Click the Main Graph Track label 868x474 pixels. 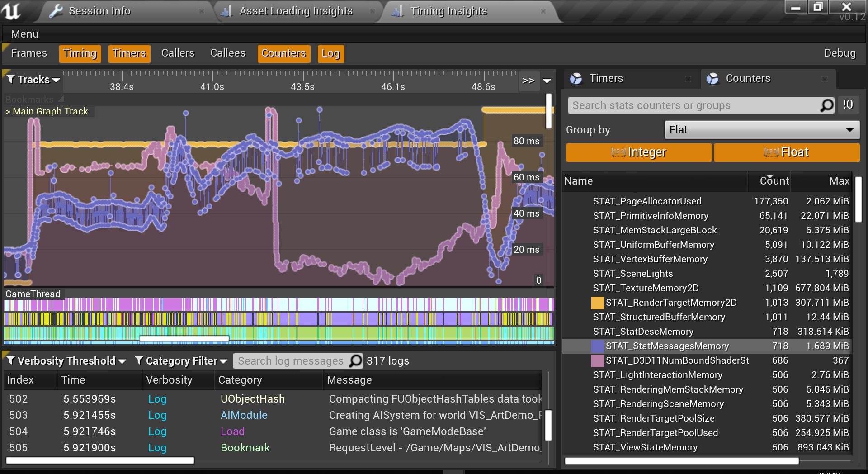pos(47,111)
